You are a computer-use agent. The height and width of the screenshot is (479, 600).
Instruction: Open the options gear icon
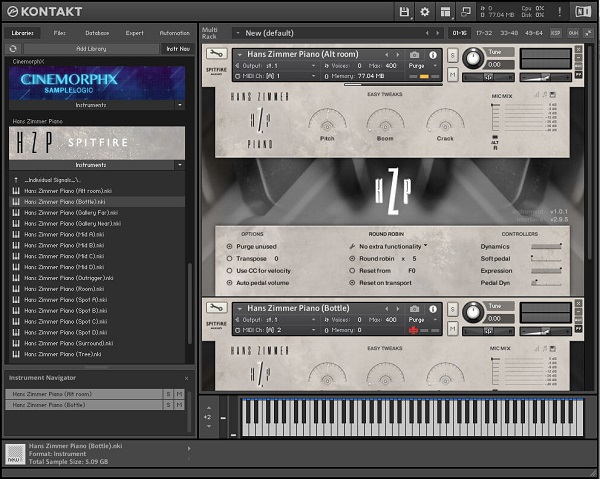pyautogui.click(x=424, y=12)
